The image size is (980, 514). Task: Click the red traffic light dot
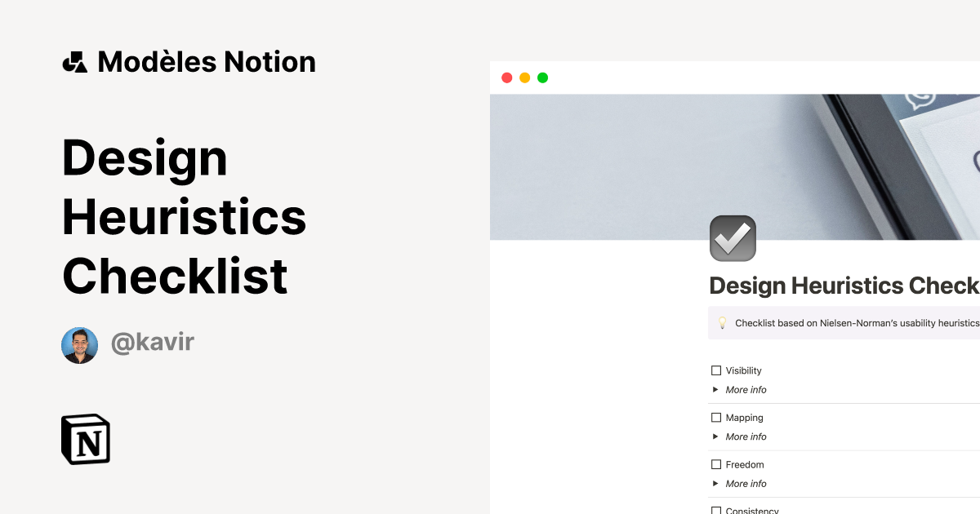coord(506,77)
